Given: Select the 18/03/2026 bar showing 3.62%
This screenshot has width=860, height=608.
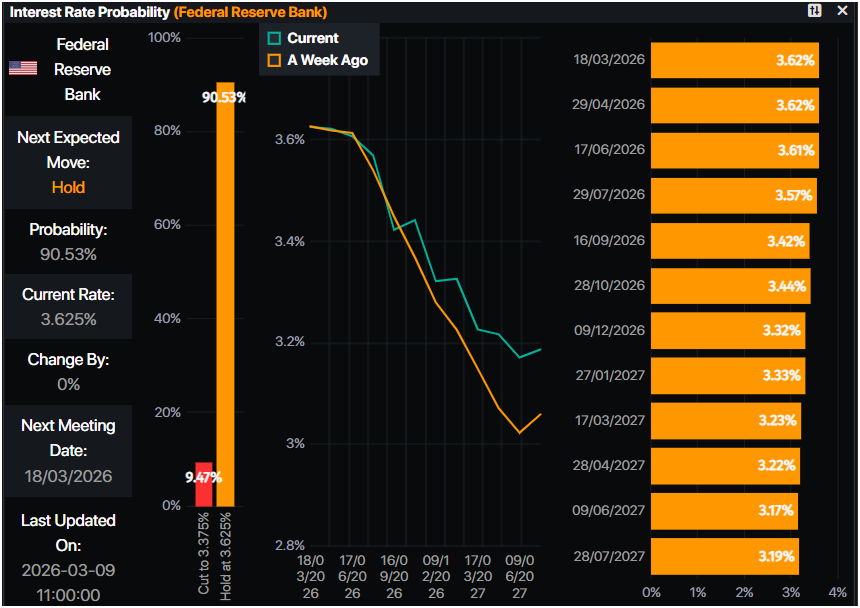Looking at the screenshot, I should (x=734, y=60).
